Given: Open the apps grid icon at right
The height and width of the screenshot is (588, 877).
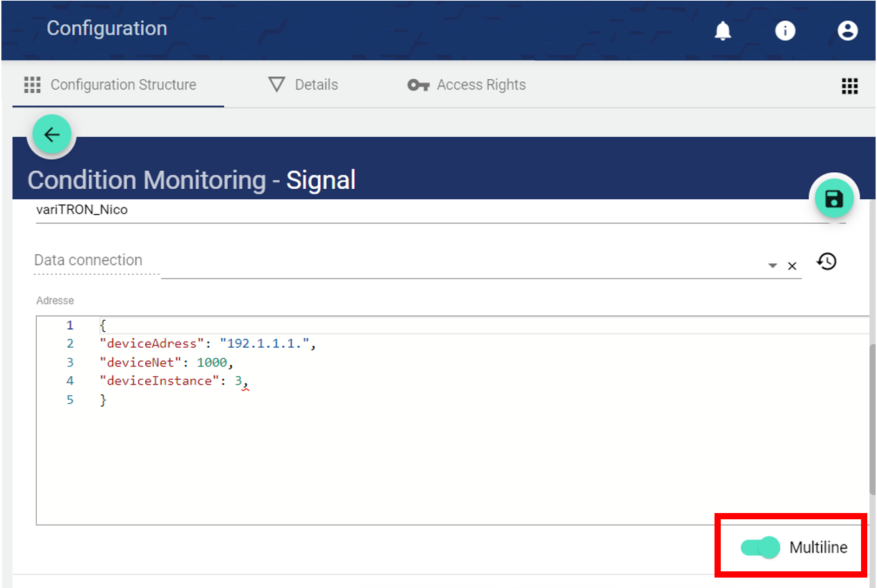Looking at the screenshot, I should [849, 85].
